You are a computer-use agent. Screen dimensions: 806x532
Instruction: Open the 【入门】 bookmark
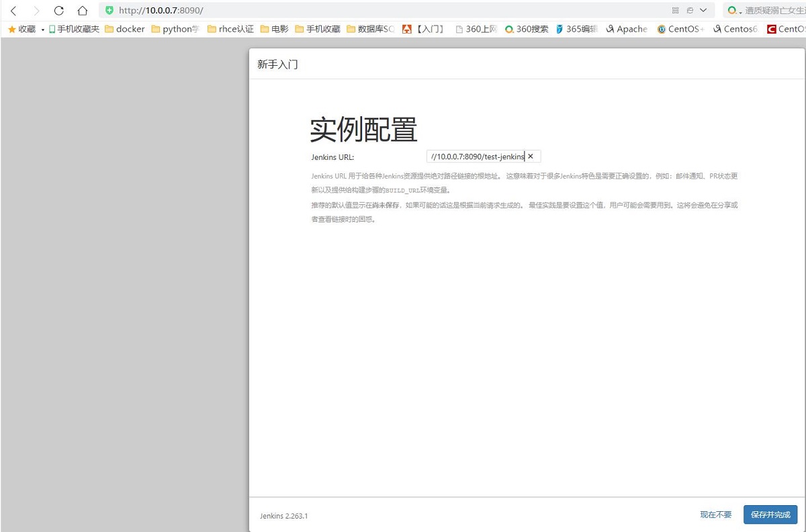423,29
